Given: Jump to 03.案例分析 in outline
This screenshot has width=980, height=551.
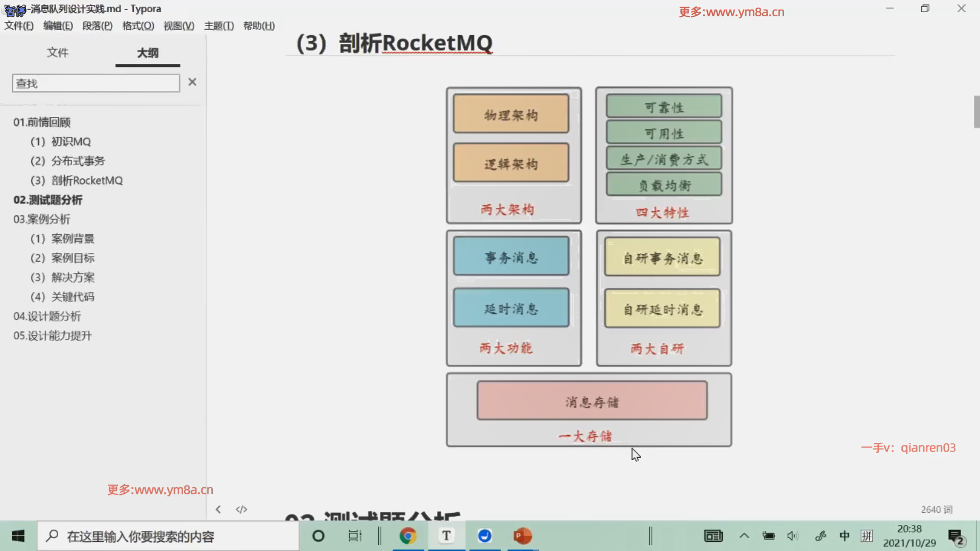Looking at the screenshot, I should [42, 219].
